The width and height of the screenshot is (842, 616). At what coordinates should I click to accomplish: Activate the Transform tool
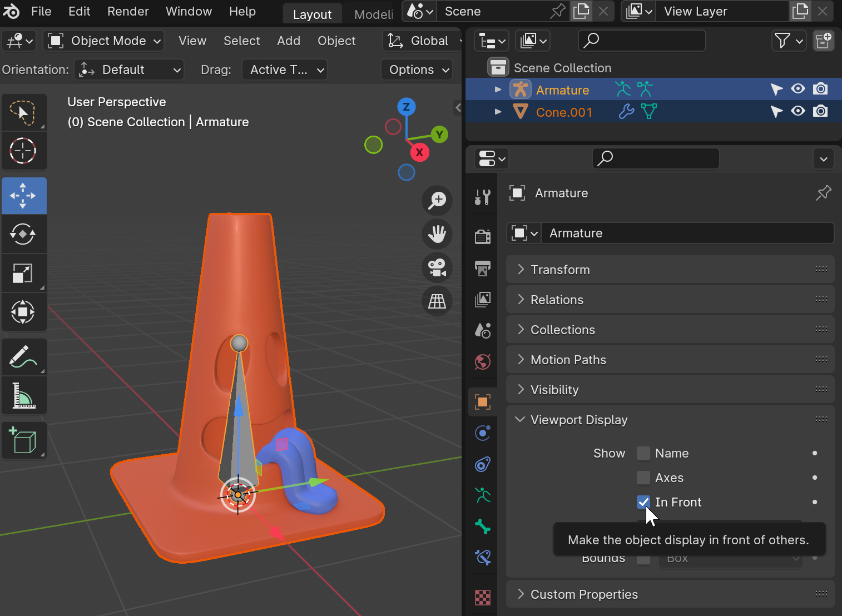(x=23, y=312)
